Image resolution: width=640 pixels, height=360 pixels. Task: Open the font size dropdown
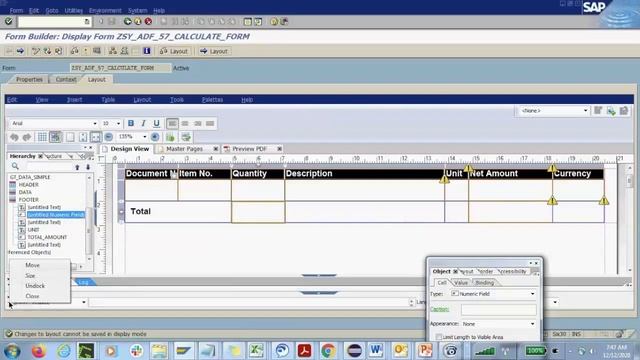point(118,123)
